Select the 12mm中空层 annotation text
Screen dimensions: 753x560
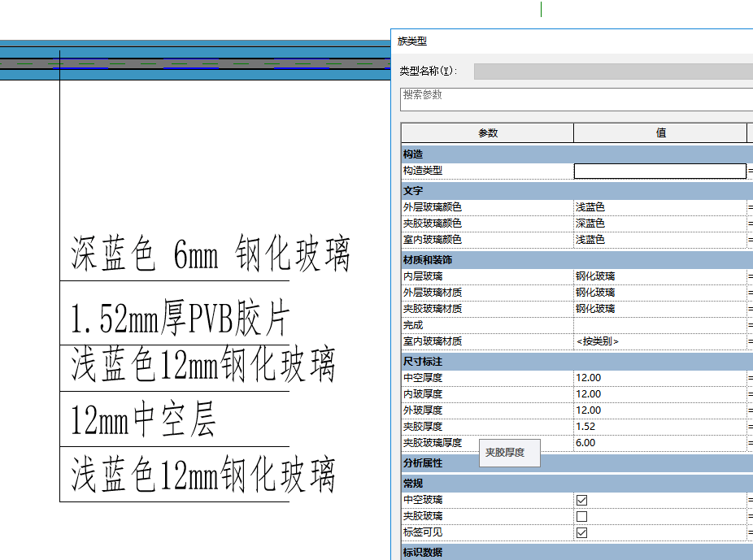(x=144, y=422)
